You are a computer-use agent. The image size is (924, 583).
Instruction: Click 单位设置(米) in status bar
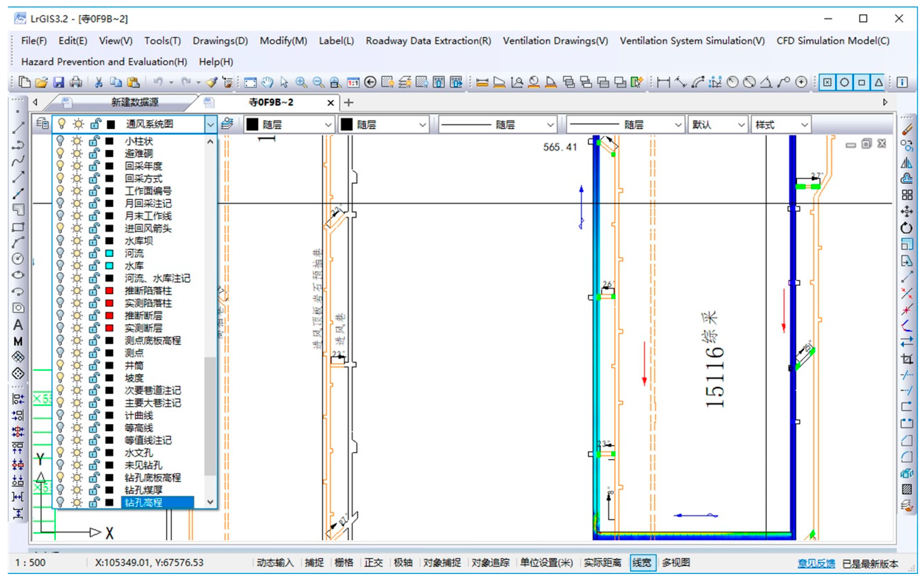[546, 563]
